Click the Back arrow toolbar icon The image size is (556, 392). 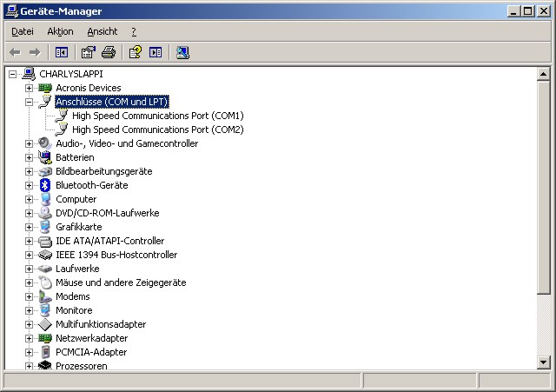pyautogui.click(x=15, y=52)
